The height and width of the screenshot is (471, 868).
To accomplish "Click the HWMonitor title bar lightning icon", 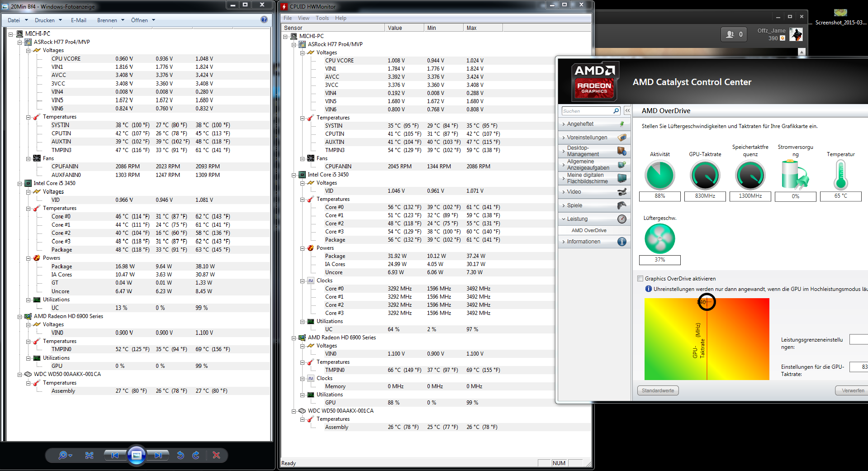I will (x=284, y=6).
